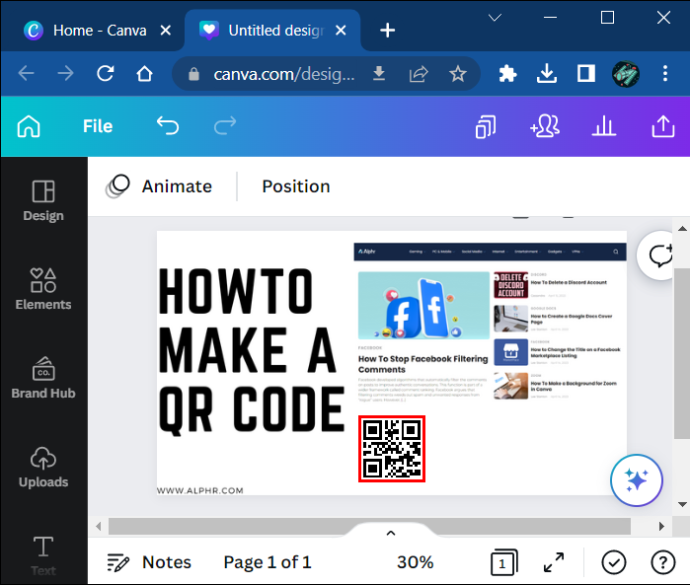Switch to the 'Home - Canva' browser tab
Image resolution: width=690 pixels, height=585 pixels.
92,30
